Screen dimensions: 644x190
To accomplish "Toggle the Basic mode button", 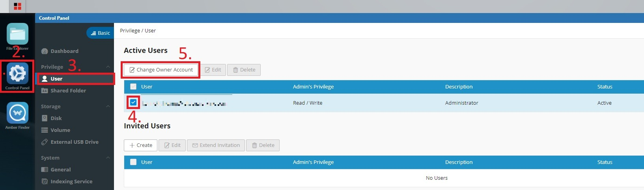I will [x=100, y=33].
